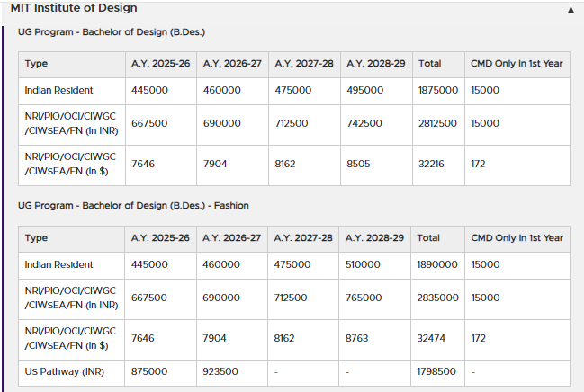Viewport: 584px width, 392px height.
Task: Click the 1890000 total in Fashion table
Action: click(437, 265)
